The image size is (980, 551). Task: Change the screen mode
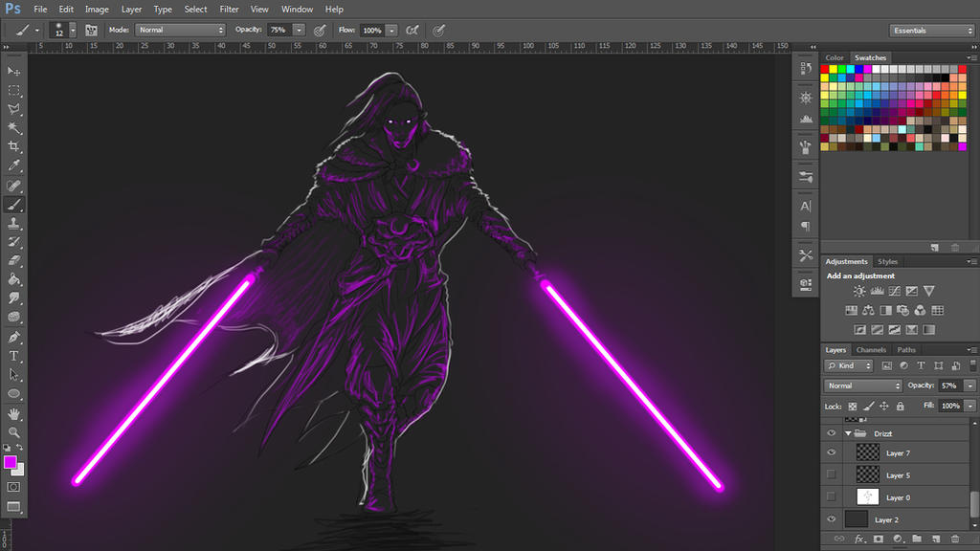(x=13, y=506)
